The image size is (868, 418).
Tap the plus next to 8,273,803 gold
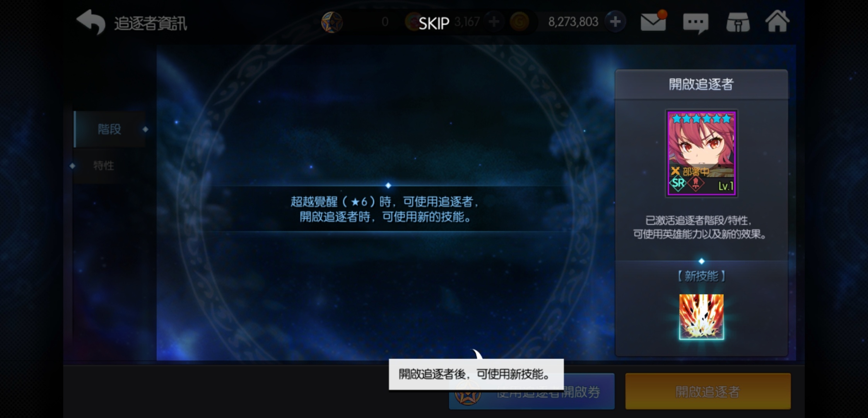coord(615,22)
